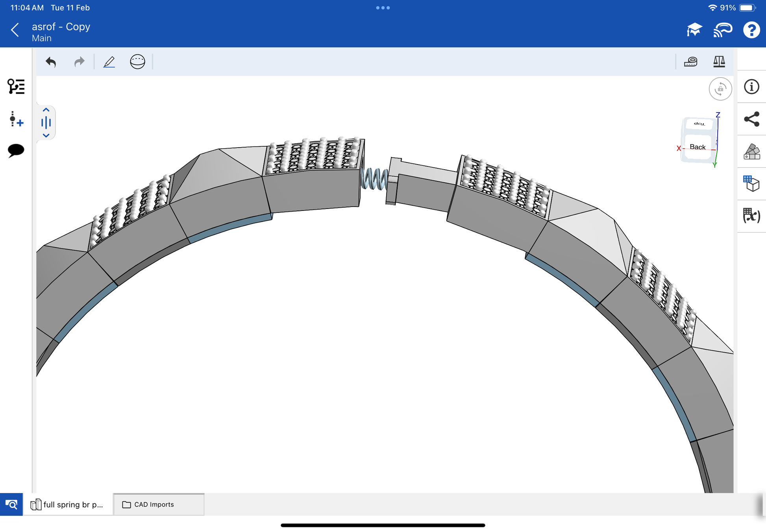Expand rollback bar up chevron
This screenshot has height=532, width=766.
pos(46,110)
